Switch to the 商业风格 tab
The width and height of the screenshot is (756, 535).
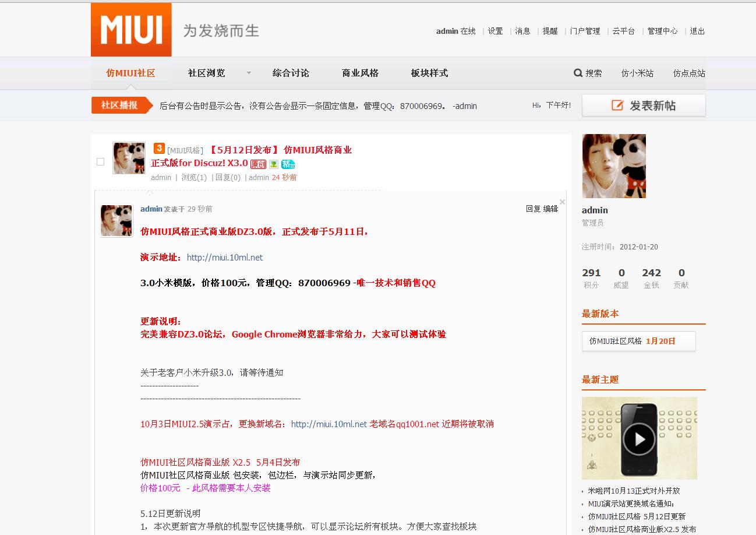coord(360,73)
